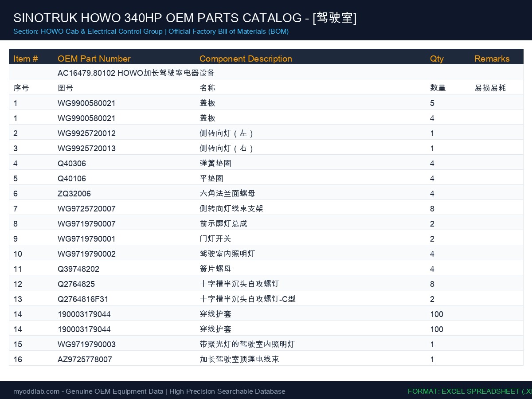Click the description "门灯开关"
Viewport: 532px width, 399px height.
tap(215, 239)
